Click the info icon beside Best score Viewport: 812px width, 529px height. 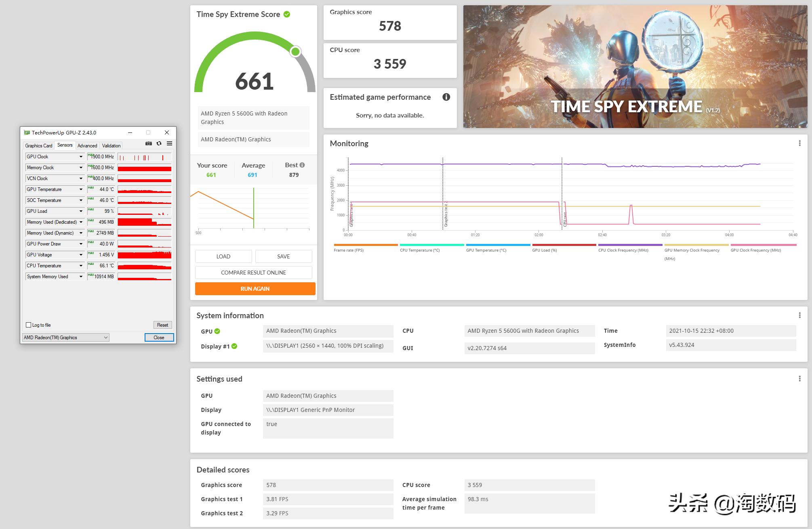coord(302,165)
